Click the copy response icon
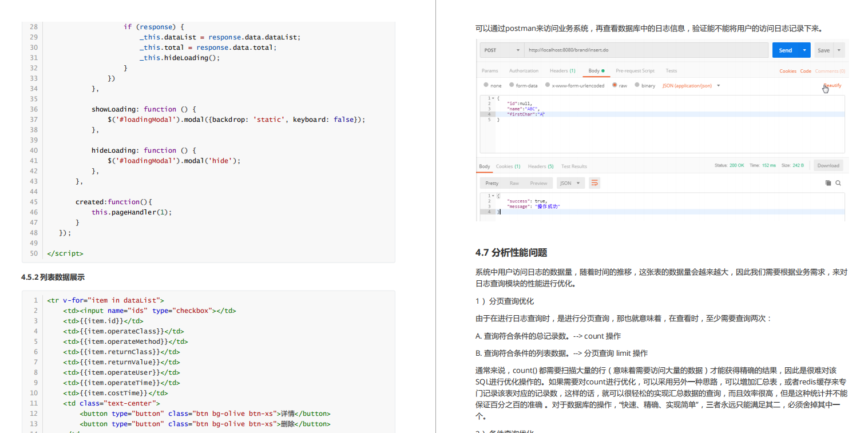 pyautogui.click(x=828, y=183)
